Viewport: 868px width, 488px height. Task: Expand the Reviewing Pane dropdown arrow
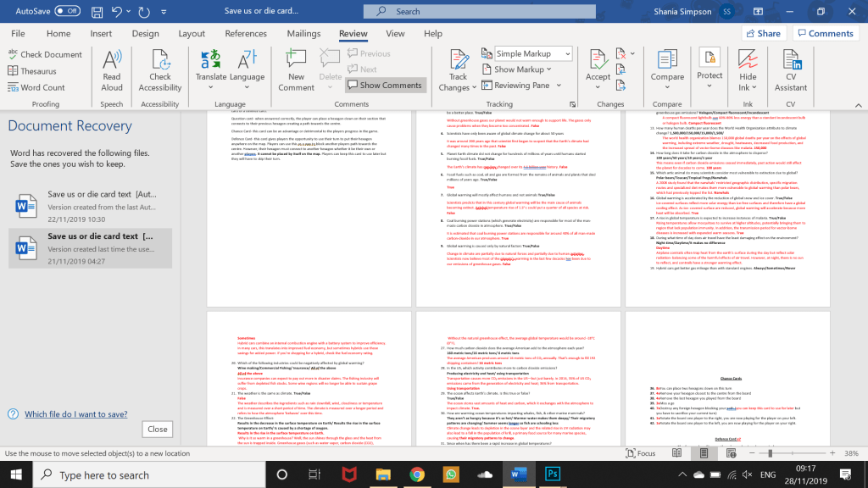[x=558, y=86]
